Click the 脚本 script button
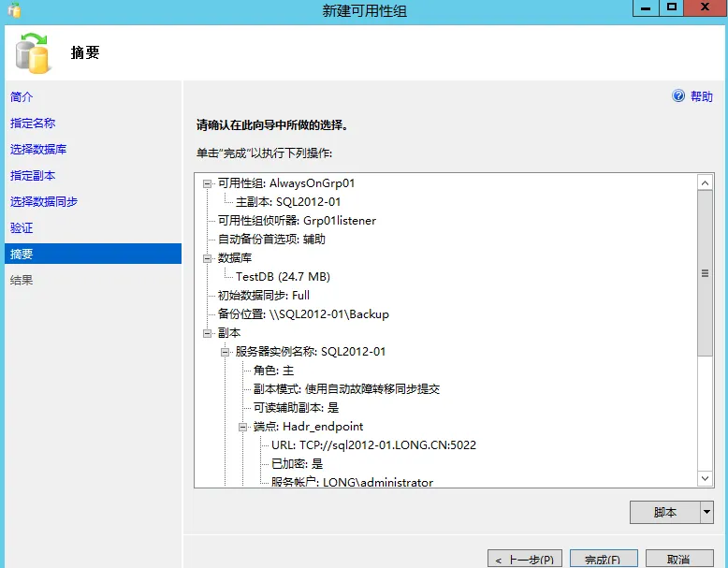Viewport: 728px width, 568px height. [665, 512]
